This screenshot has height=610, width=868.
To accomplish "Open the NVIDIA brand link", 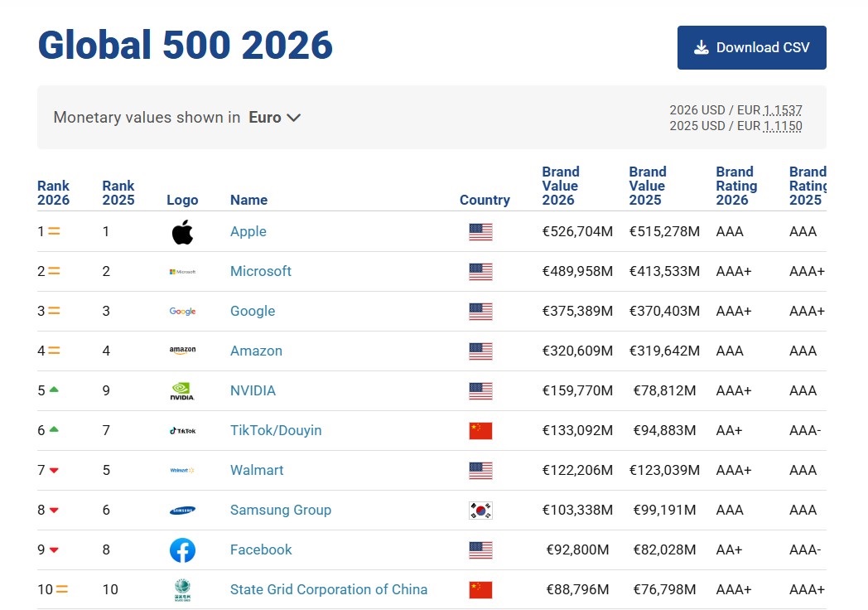I will click(253, 391).
